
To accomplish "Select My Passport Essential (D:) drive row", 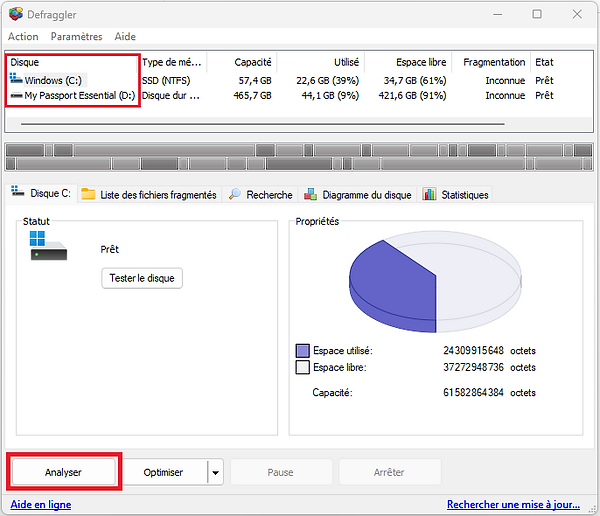I will tap(298, 95).
